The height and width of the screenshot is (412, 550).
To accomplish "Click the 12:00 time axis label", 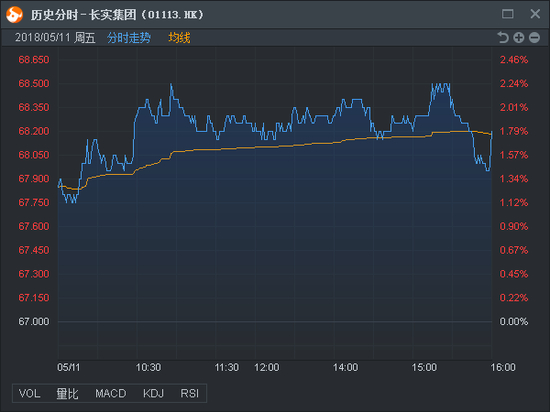I will (x=267, y=367).
